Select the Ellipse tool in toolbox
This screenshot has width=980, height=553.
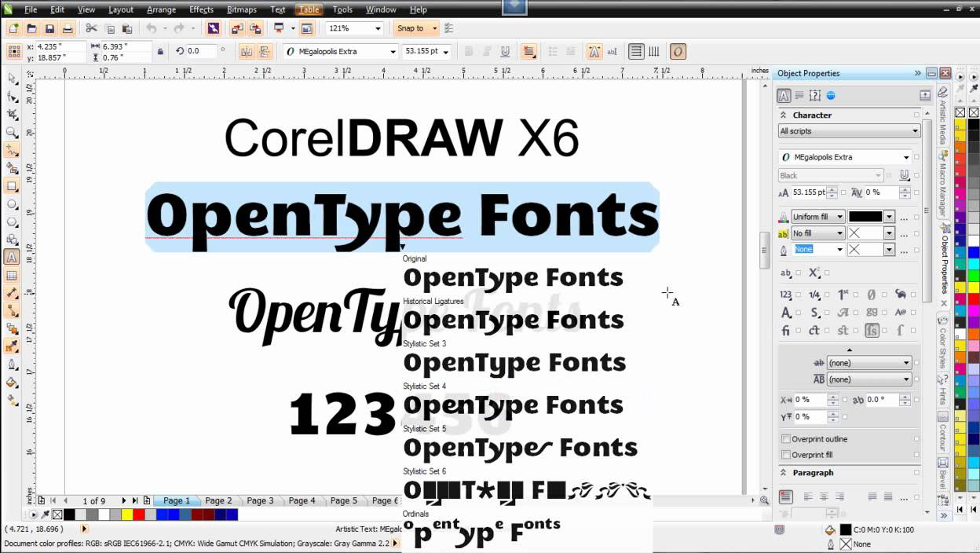coord(12,204)
